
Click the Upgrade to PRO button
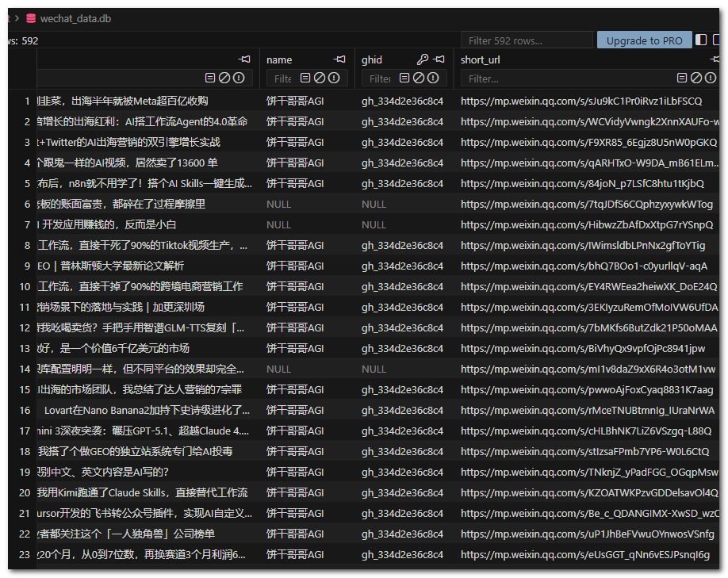coord(645,40)
